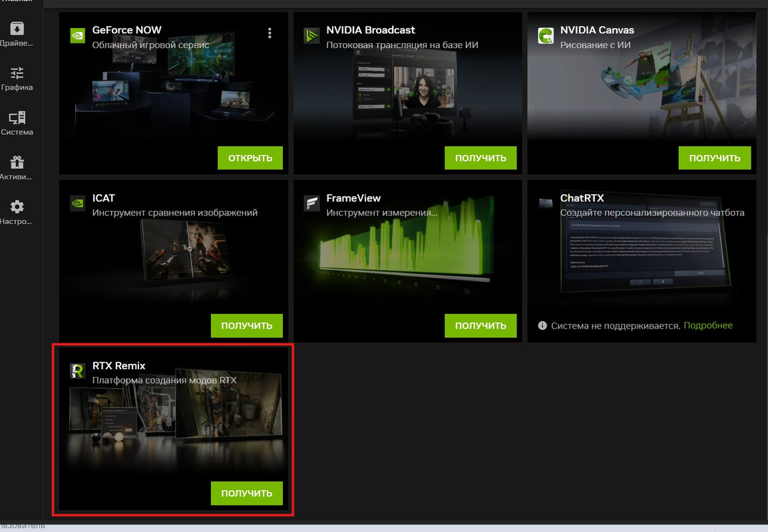
Task: Get RTX Remix with ПОЛУЧИТЬ button
Action: pyautogui.click(x=247, y=493)
